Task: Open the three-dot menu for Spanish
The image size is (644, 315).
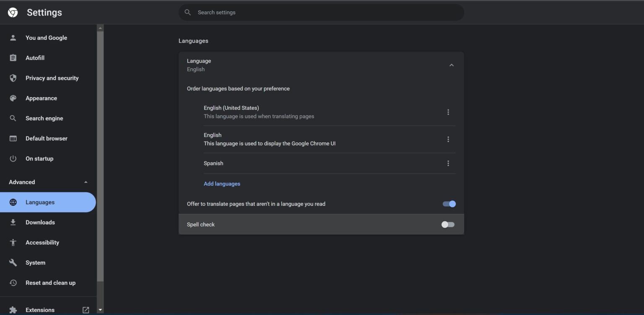Action: click(448, 163)
